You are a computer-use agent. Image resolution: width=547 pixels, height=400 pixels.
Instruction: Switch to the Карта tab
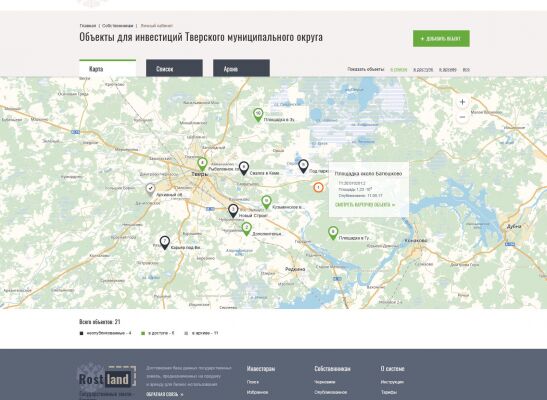pos(107,68)
